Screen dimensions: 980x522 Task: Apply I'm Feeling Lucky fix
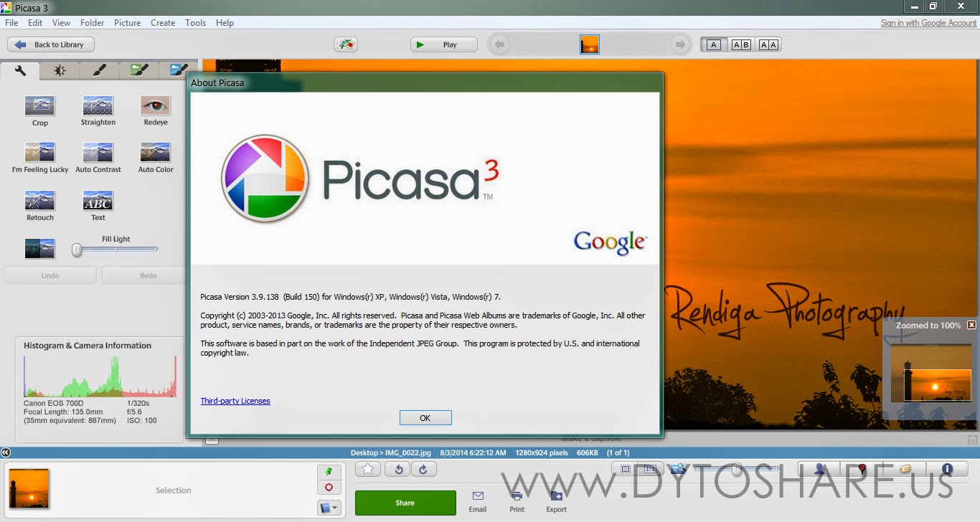tap(40, 152)
